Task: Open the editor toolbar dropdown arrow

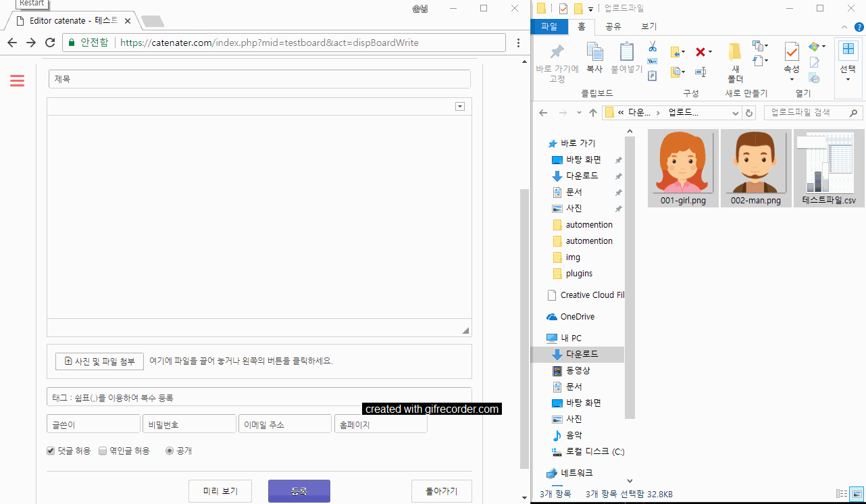Action: (460, 106)
